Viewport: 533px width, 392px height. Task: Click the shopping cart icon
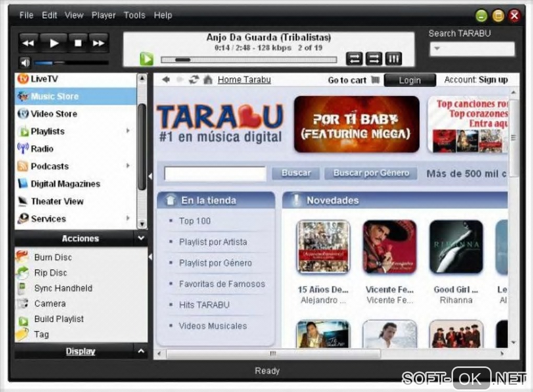point(375,80)
